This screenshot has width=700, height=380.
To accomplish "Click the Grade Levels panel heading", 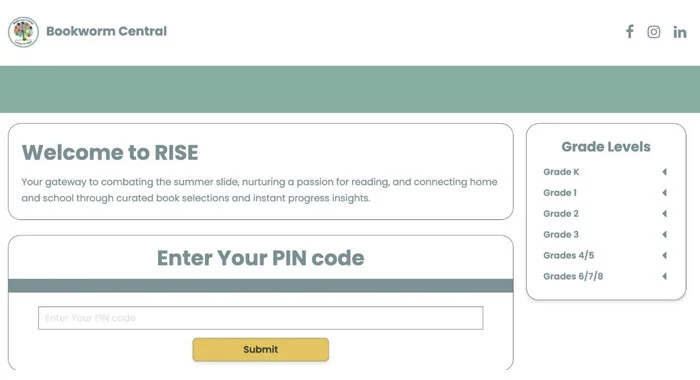I will [606, 147].
